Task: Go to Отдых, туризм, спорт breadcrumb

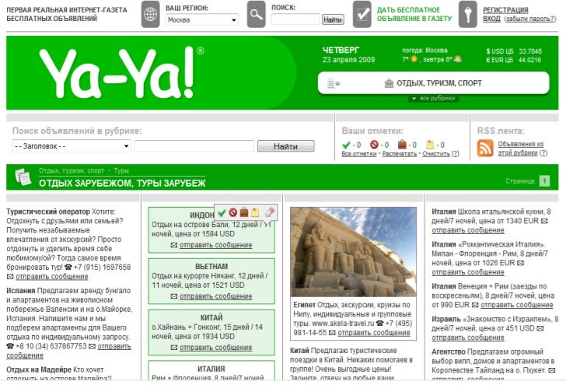Action: [72, 171]
